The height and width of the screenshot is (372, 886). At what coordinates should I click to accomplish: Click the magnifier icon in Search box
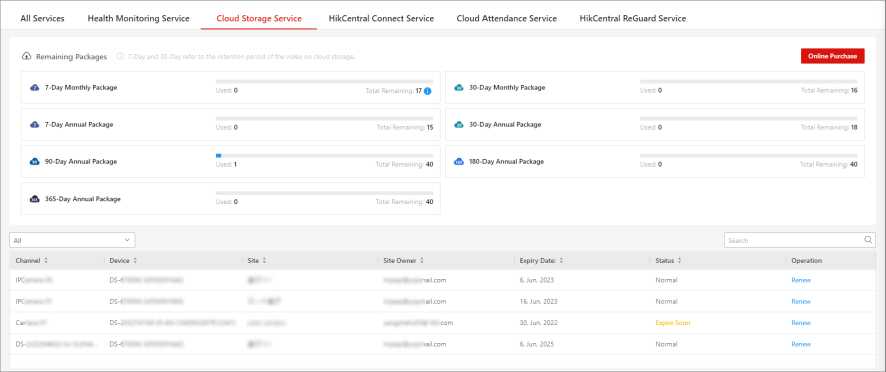tap(868, 240)
